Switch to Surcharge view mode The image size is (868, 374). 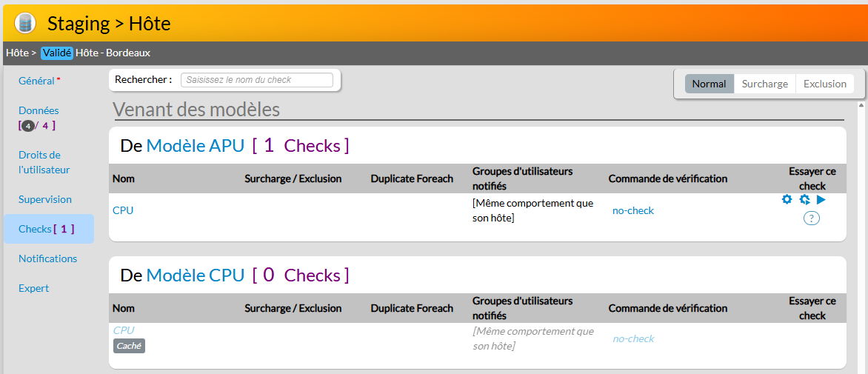(764, 84)
